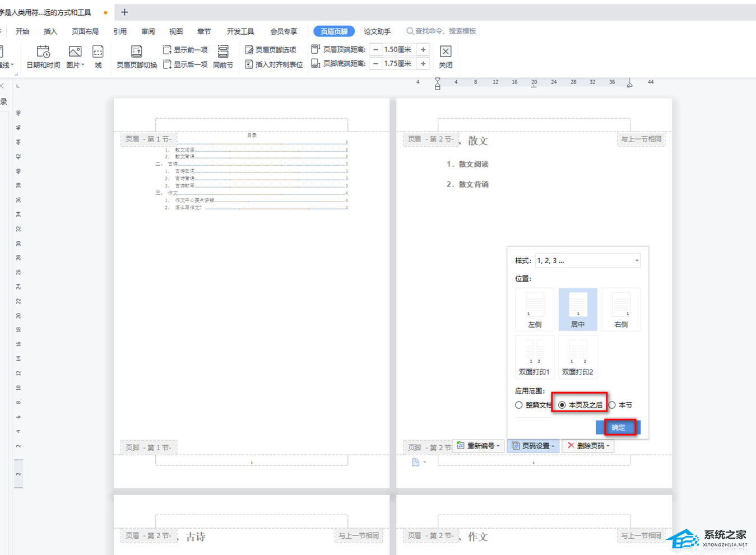This screenshot has width=756, height=555.
Task: Click the 散文背诵 list item
Action: [474, 184]
